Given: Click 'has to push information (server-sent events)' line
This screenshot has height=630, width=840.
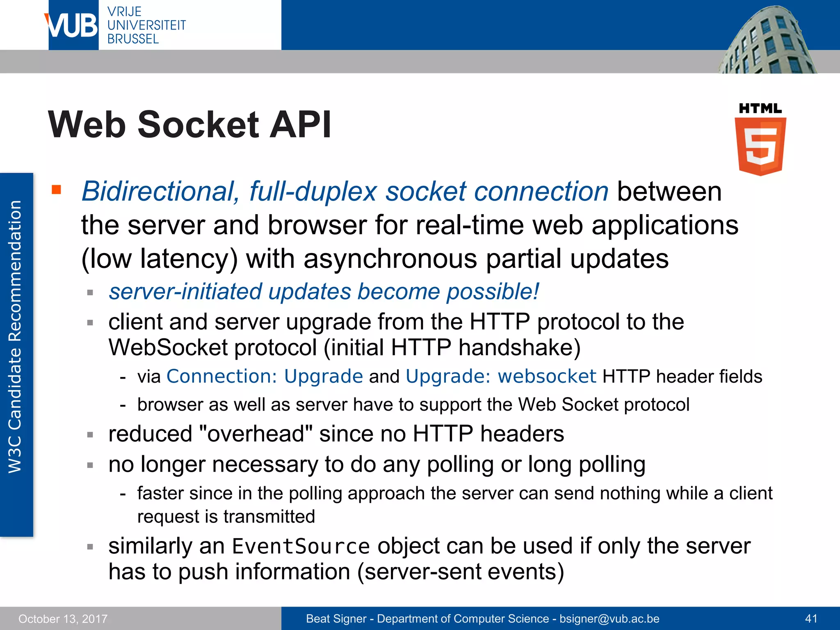Looking at the screenshot, I should click(x=336, y=572).
